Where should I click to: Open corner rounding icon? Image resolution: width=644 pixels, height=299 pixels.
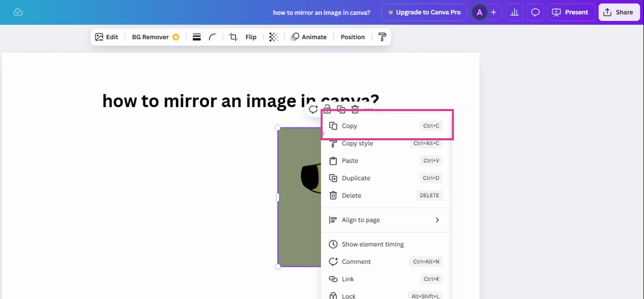click(x=212, y=37)
